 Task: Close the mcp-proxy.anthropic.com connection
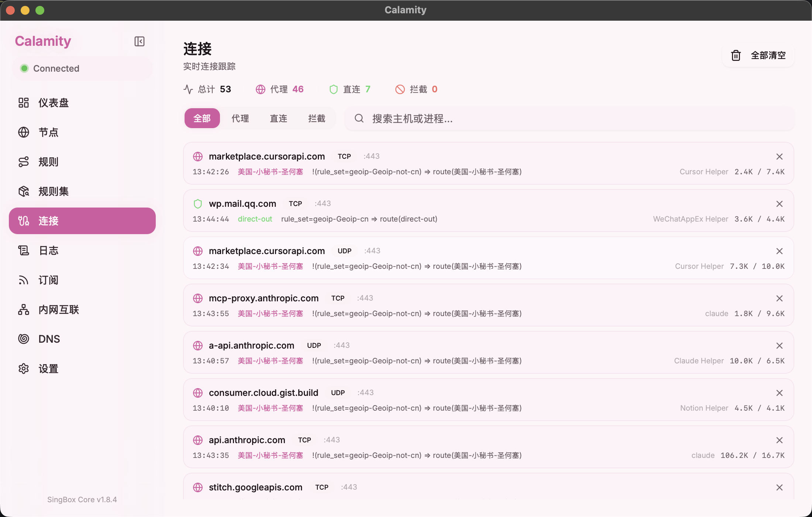tap(779, 298)
